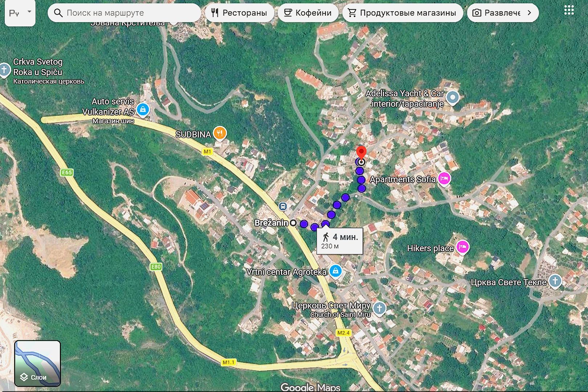
Task: Open the language dropdown labeled Ру
Action: point(20,13)
